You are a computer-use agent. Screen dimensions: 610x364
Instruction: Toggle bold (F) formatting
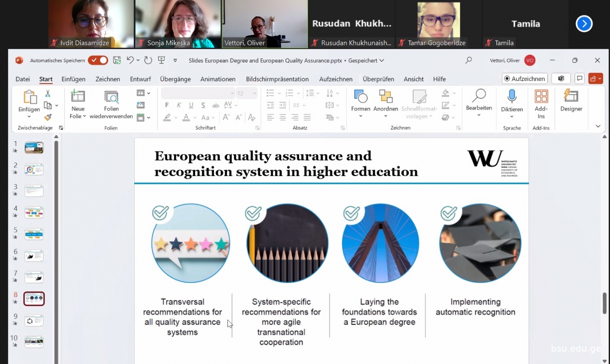167,106
